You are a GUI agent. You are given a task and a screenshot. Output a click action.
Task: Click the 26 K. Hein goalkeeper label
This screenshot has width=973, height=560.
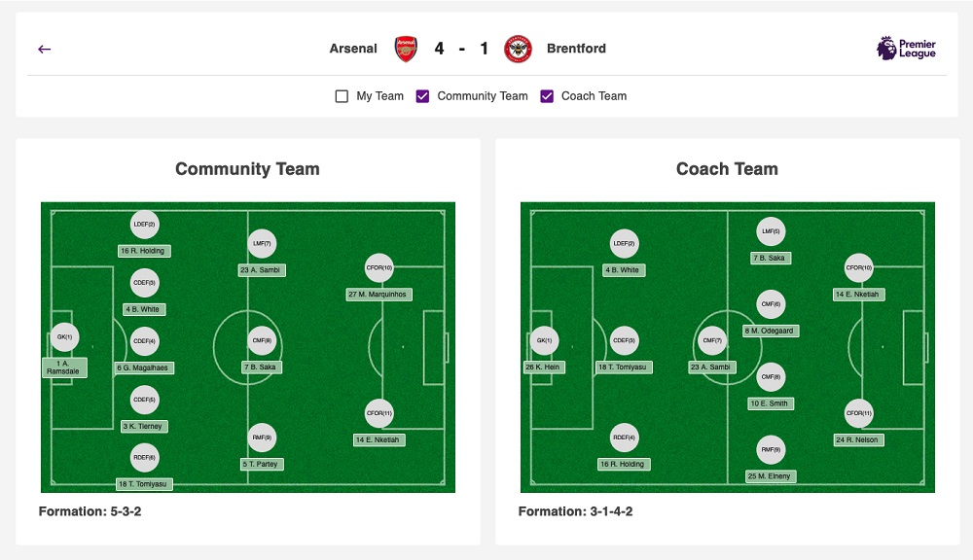544,367
